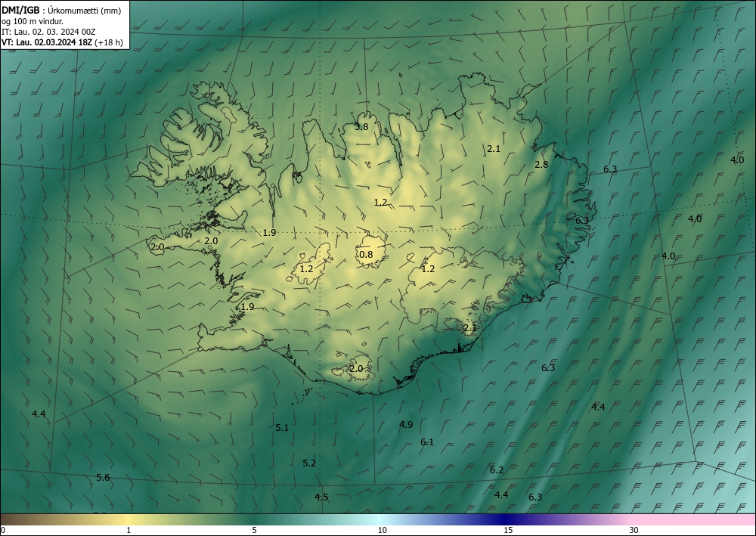Click the 3.8 value on the north coast

361,127
